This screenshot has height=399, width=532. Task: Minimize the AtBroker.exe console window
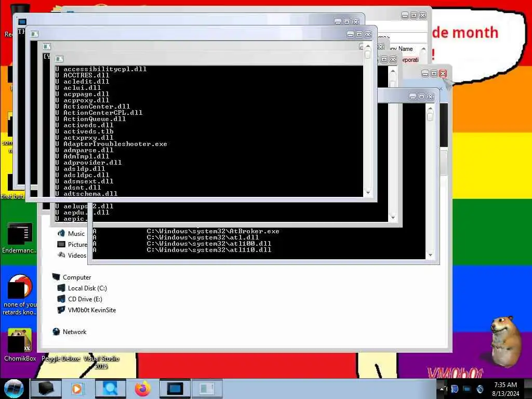(413, 97)
